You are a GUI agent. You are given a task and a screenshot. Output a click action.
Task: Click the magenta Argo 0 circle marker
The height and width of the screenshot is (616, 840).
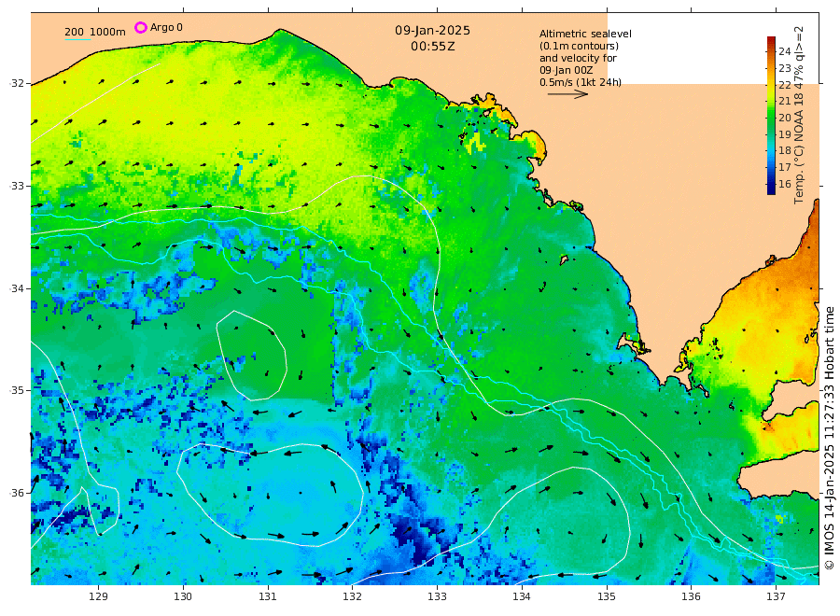(x=140, y=27)
